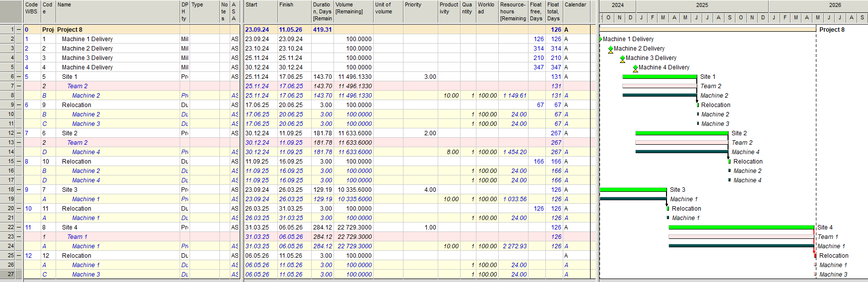The image size is (868, 282).
Task: Collapse the Project 8 summary row
Action: click(19, 30)
